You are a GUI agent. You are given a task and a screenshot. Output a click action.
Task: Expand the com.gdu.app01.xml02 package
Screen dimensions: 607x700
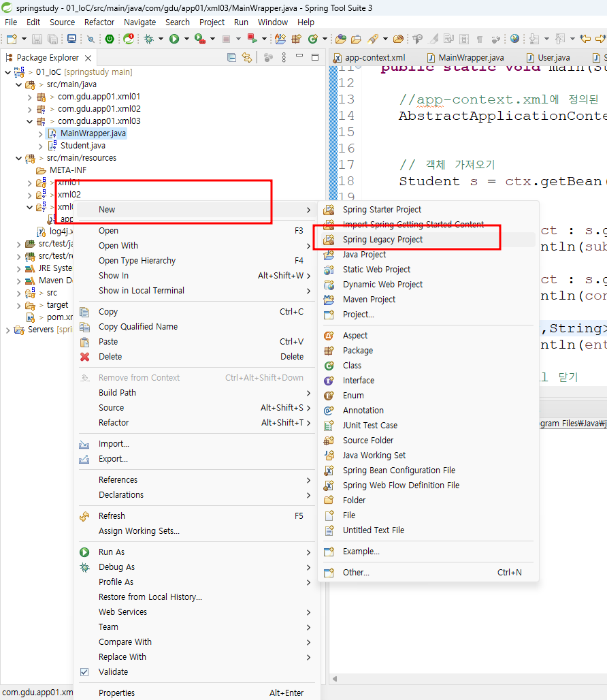pos(29,109)
